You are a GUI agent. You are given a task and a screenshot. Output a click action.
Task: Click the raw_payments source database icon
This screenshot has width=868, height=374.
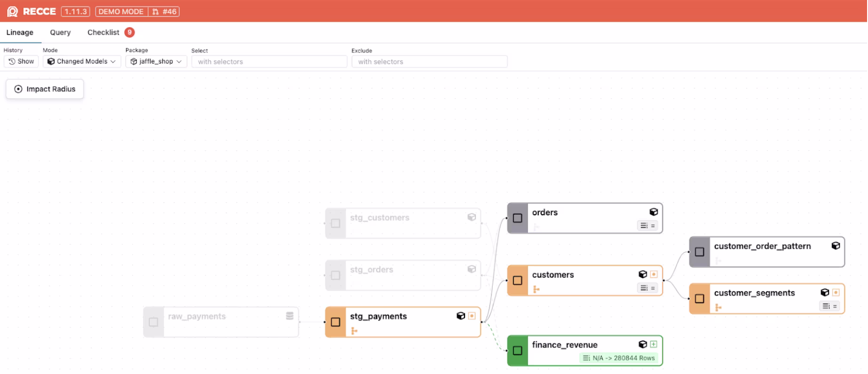(x=290, y=316)
